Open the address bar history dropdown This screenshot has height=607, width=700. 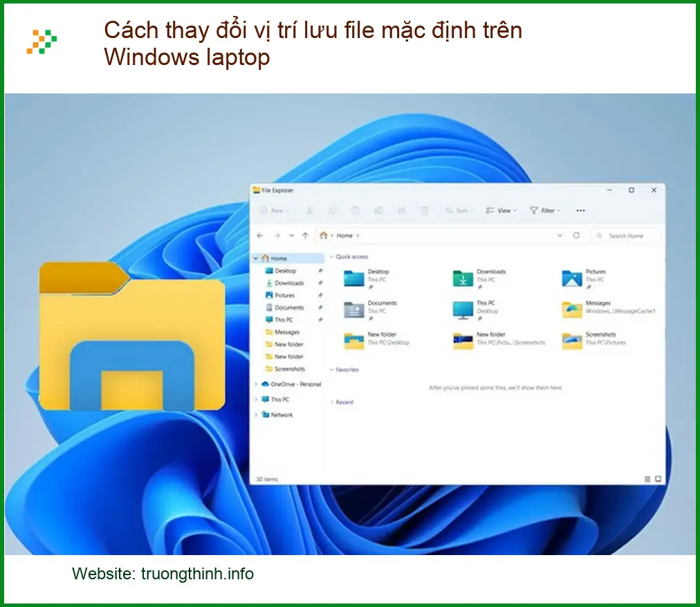click(560, 235)
